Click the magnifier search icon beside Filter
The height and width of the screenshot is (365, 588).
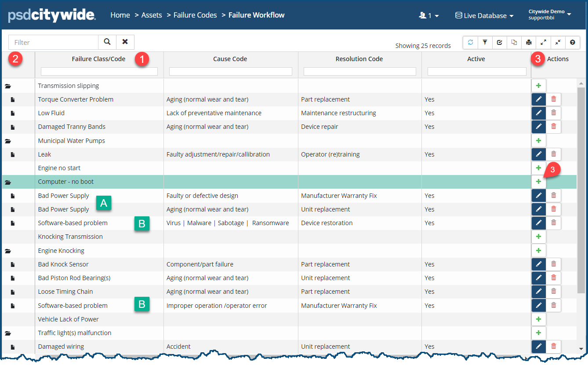pyautogui.click(x=107, y=42)
